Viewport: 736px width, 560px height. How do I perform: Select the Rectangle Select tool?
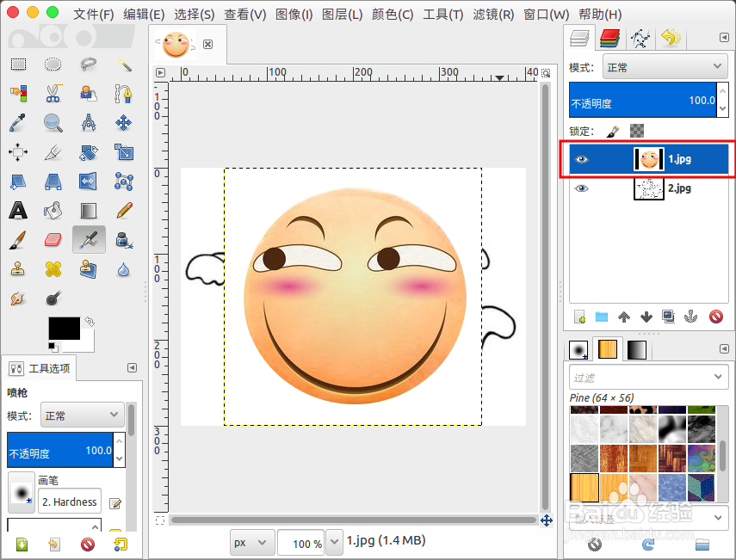[x=18, y=64]
